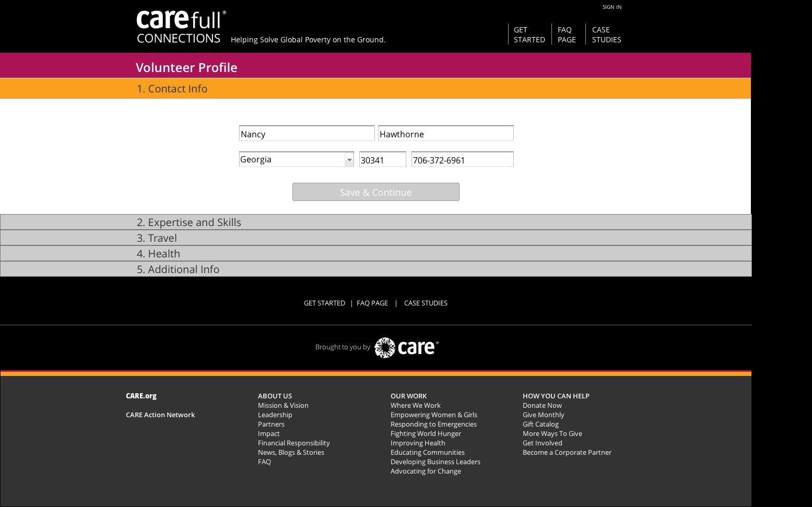Image resolution: width=812 pixels, height=507 pixels.
Task: Click the Get Involved link
Action: [x=543, y=443]
